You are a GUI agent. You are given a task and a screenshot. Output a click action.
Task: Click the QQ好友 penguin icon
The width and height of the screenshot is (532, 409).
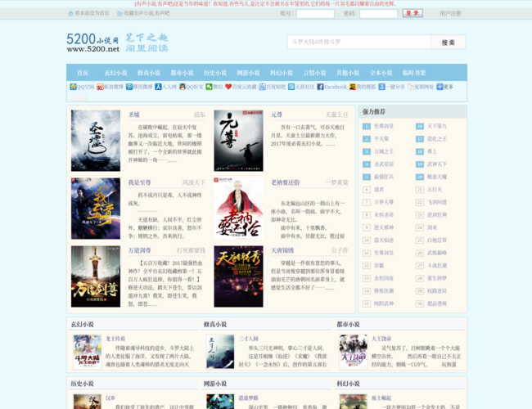(183, 87)
